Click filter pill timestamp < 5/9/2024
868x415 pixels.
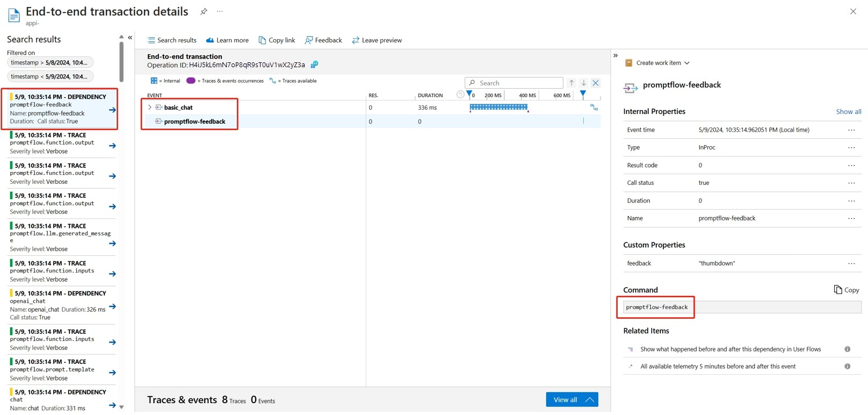[50, 77]
